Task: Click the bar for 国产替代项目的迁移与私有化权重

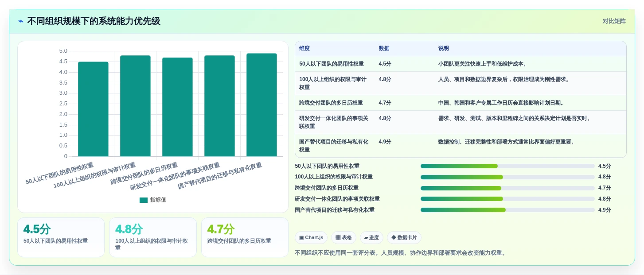Action: pyautogui.click(x=262, y=105)
